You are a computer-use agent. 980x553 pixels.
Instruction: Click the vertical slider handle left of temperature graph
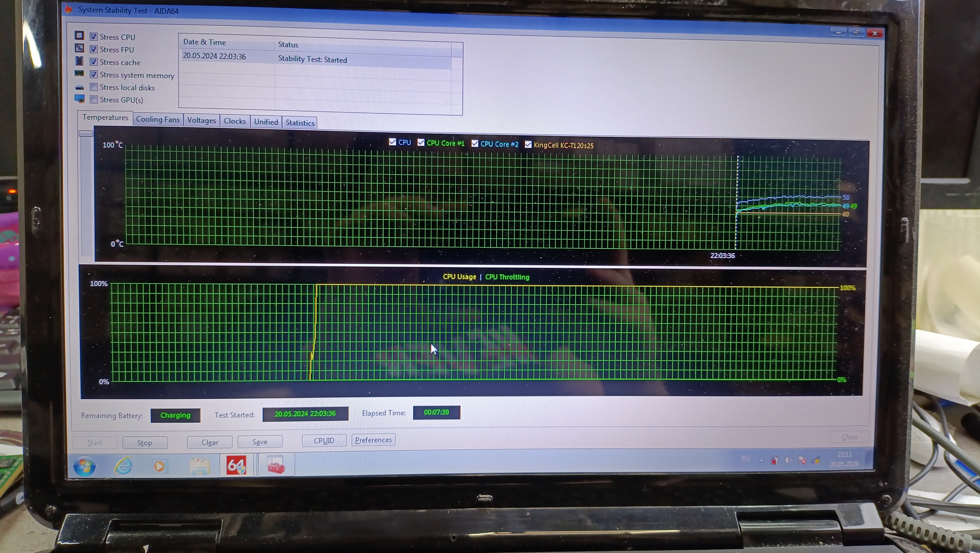(x=86, y=133)
